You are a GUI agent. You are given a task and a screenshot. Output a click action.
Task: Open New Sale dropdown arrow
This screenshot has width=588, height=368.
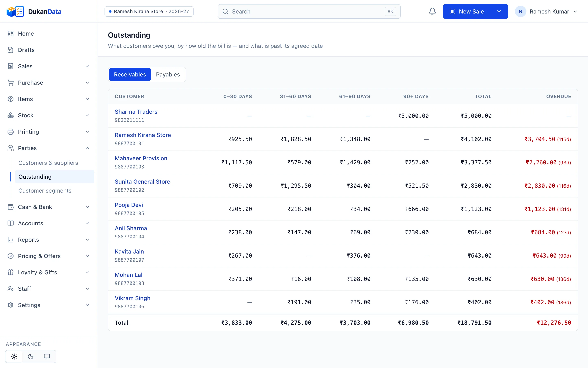499,11
